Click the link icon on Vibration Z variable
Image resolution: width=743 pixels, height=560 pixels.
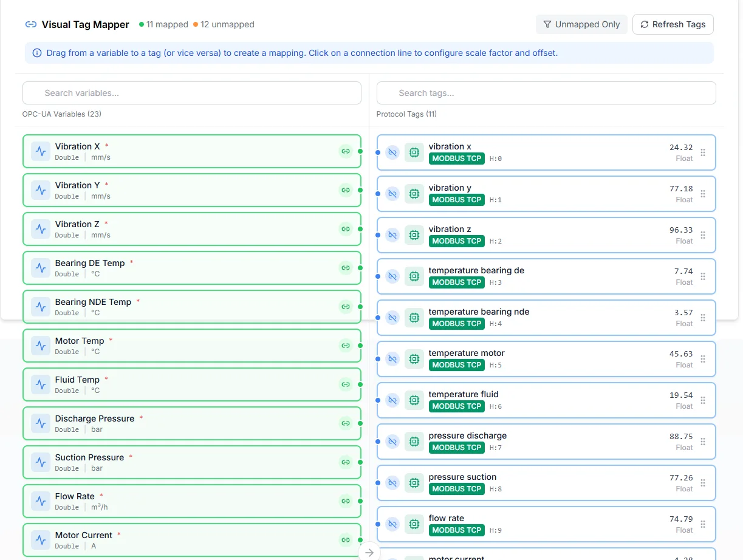[x=346, y=229]
